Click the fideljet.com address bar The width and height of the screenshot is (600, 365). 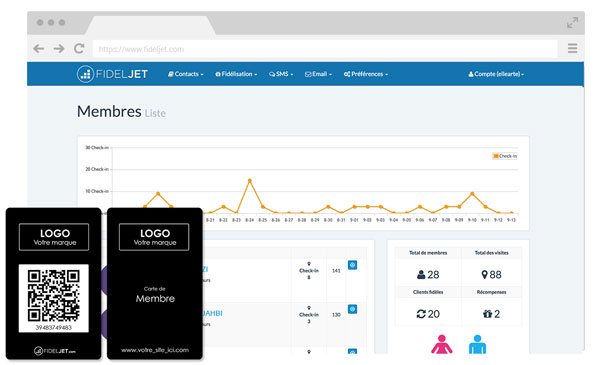click(x=324, y=49)
